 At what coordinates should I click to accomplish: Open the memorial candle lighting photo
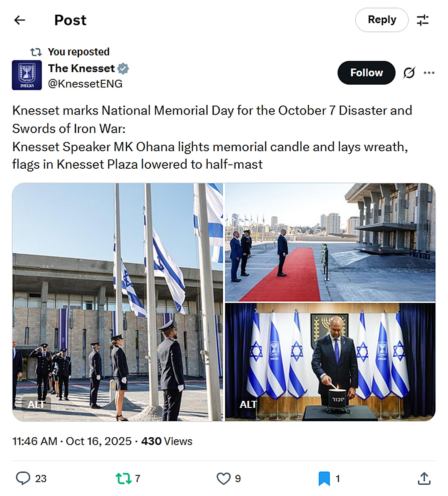pos(330,362)
